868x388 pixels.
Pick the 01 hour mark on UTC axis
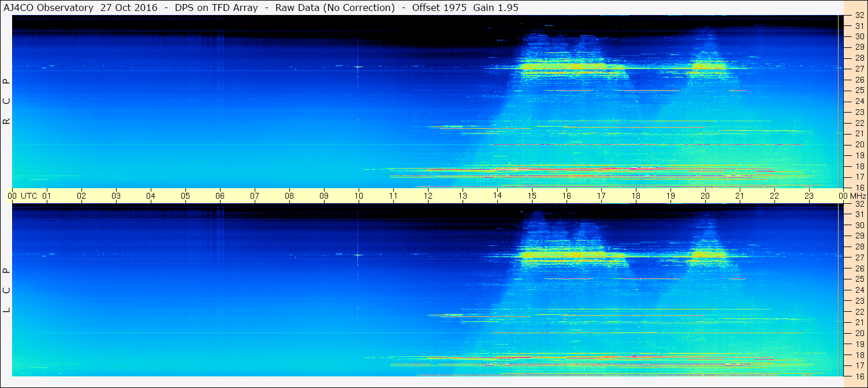pos(47,196)
